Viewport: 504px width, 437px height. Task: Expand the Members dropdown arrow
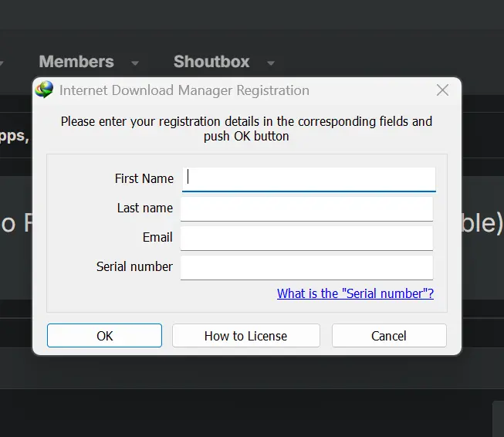click(135, 63)
